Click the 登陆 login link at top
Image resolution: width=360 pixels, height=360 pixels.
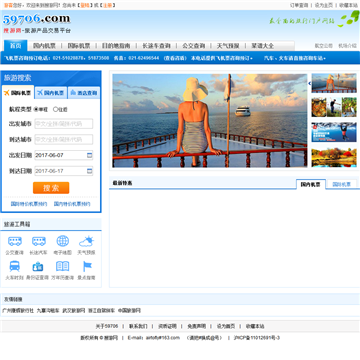click(85, 5)
